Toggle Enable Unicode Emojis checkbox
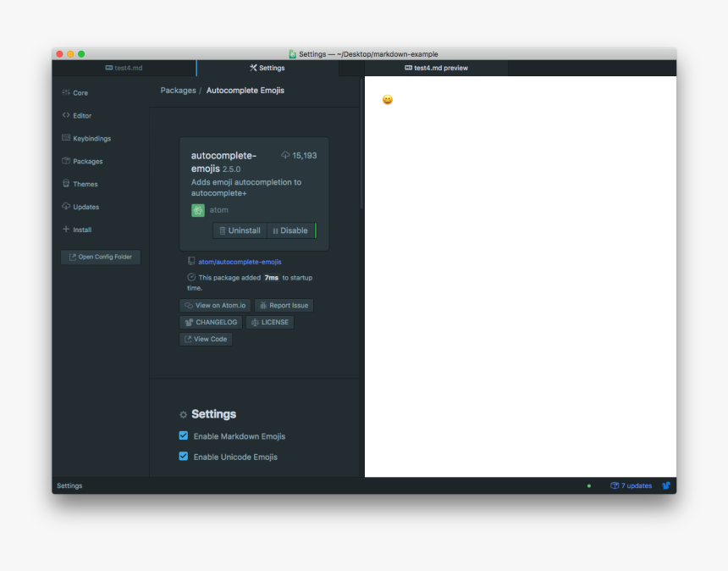 184,457
